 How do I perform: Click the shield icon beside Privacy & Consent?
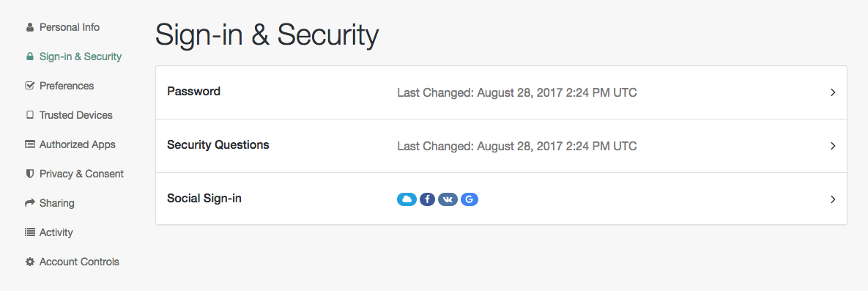click(30, 174)
